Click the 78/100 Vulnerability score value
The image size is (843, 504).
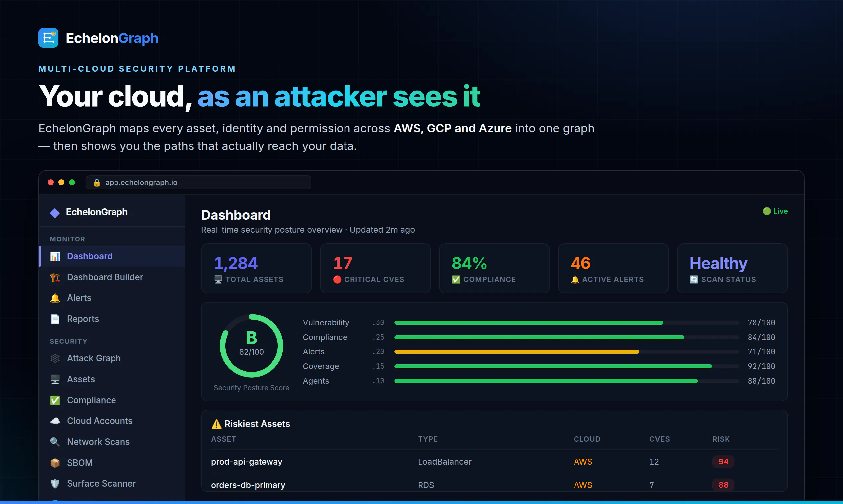click(x=761, y=323)
